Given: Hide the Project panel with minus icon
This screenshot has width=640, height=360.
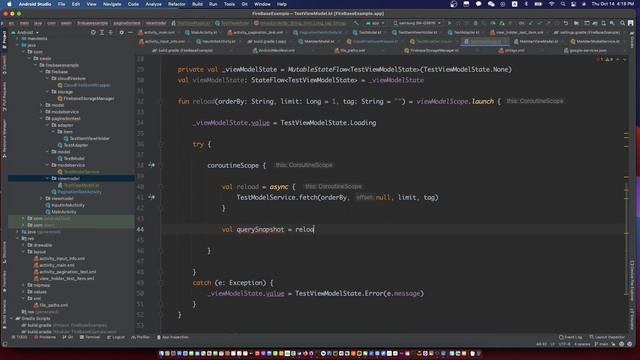Looking at the screenshot, I should [130, 32].
